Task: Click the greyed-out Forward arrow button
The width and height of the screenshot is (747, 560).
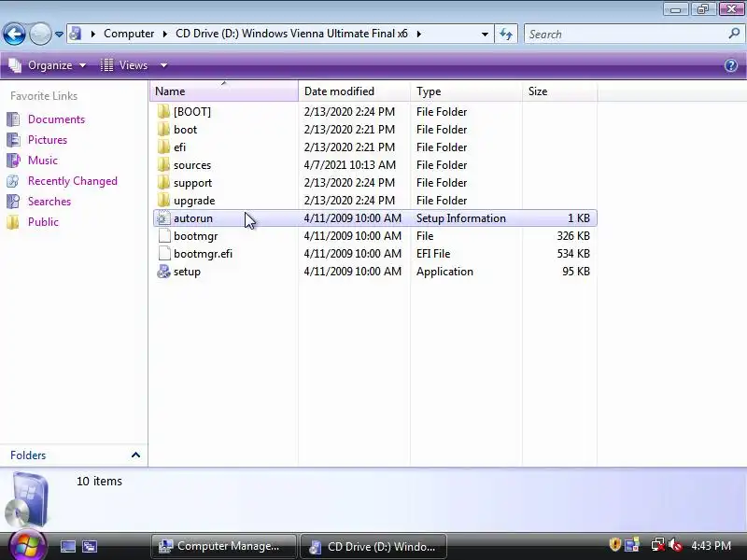Action: tap(40, 35)
